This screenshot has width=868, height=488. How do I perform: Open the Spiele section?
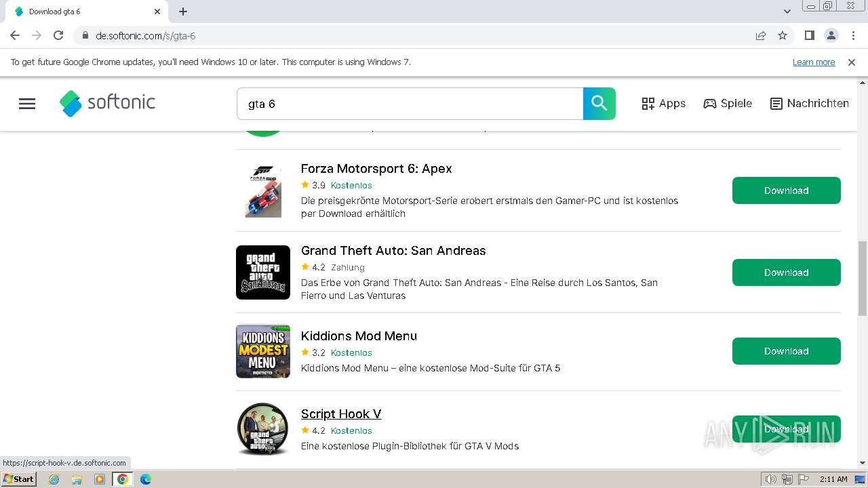(x=728, y=104)
